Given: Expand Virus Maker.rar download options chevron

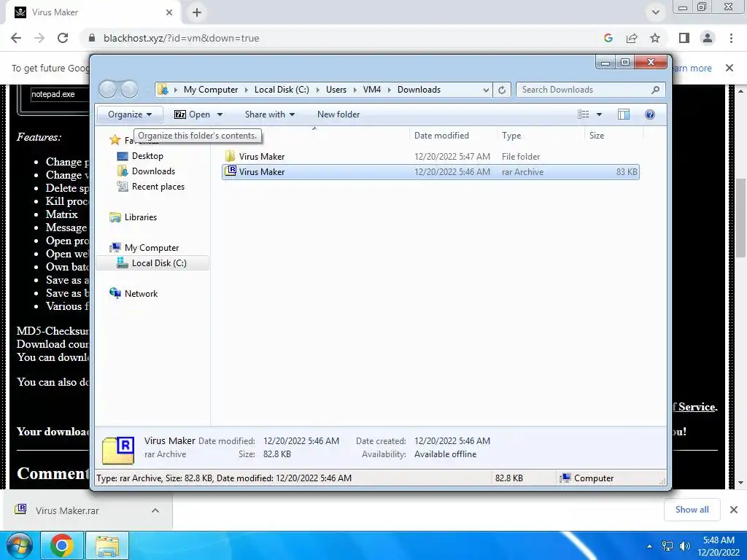Looking at the screenshot, I should tap(155, 510).
